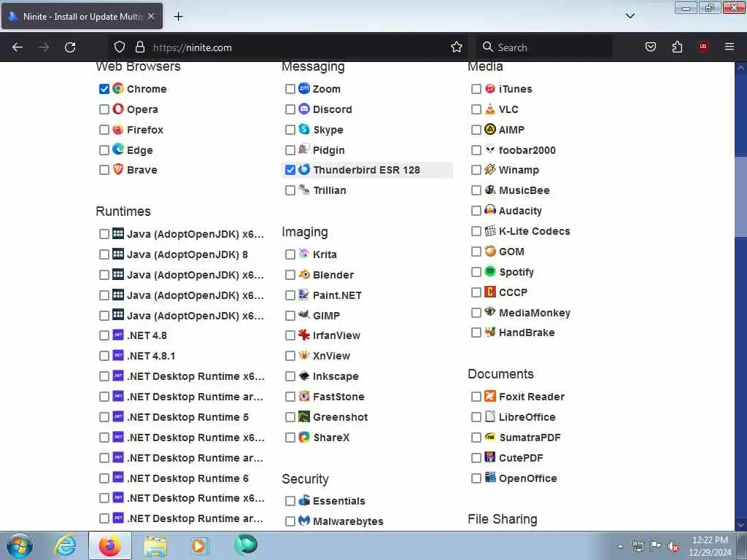
Task: Click the Zoom app icon
Action: (x=304, y=88)
